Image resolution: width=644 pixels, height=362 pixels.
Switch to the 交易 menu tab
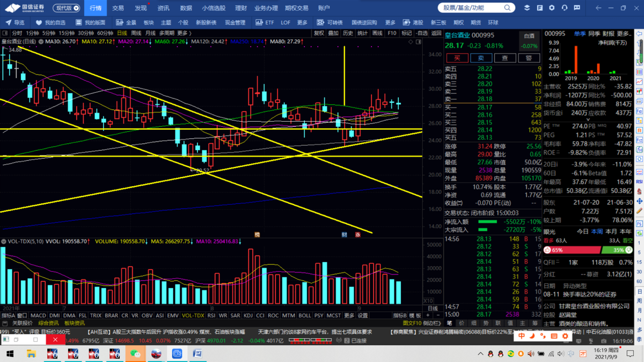(x=118, y=8)
